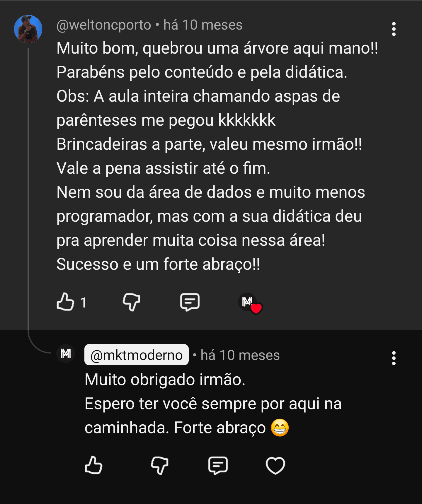Reply to the @weltoncporto comment

(190, 302)
